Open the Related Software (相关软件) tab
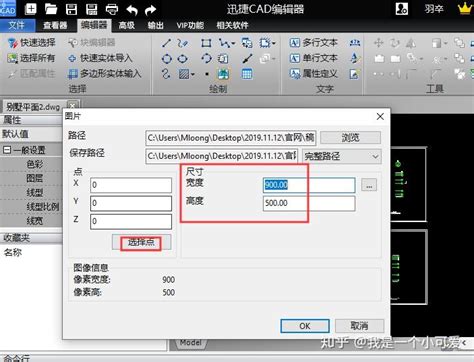 point(232,25)
